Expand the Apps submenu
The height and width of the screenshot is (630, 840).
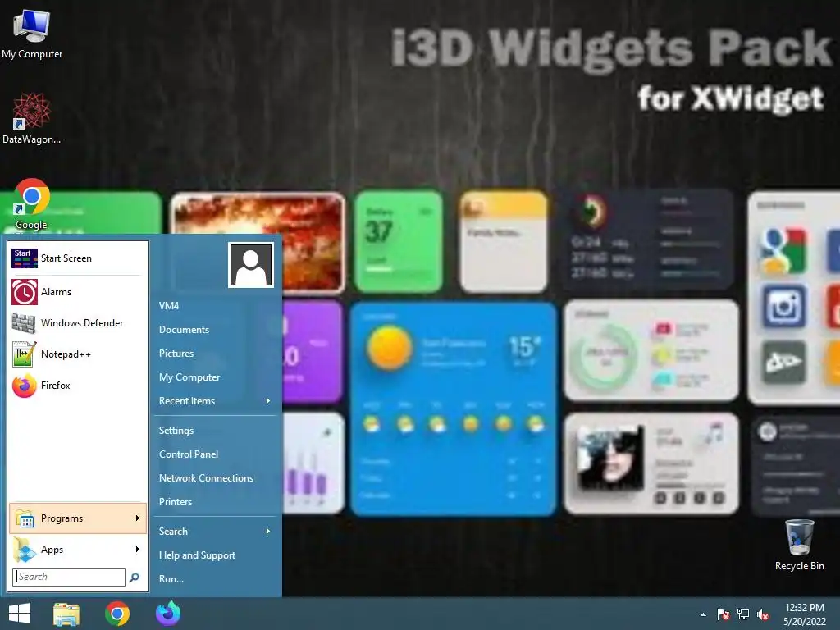point(78,550)
